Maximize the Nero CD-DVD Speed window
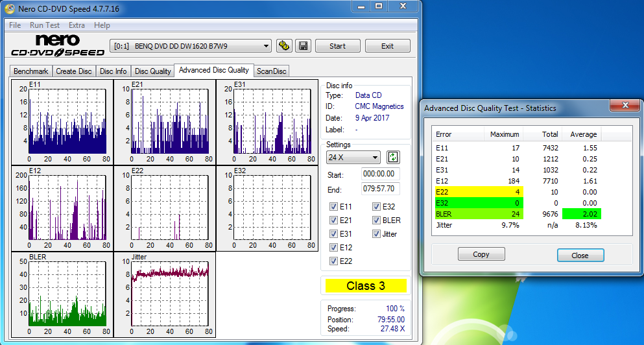The image size is (644, 345). click(379, 6)
